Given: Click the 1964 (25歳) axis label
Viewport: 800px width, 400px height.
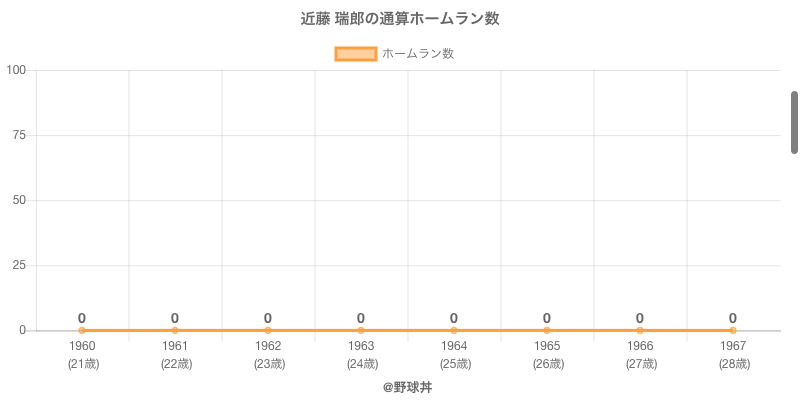Looking at the screenshot, I should (x=454, y=355).
